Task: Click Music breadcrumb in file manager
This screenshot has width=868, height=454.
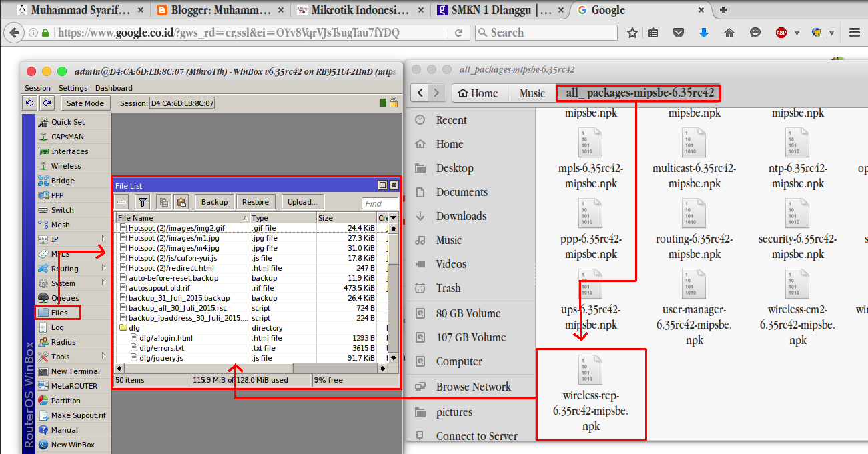Action: 532,93
